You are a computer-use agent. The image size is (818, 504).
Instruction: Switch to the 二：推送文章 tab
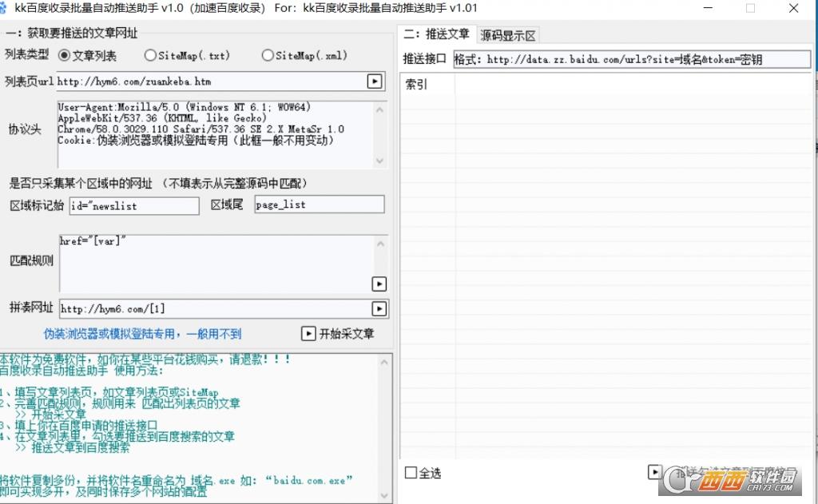click(437, 34)
